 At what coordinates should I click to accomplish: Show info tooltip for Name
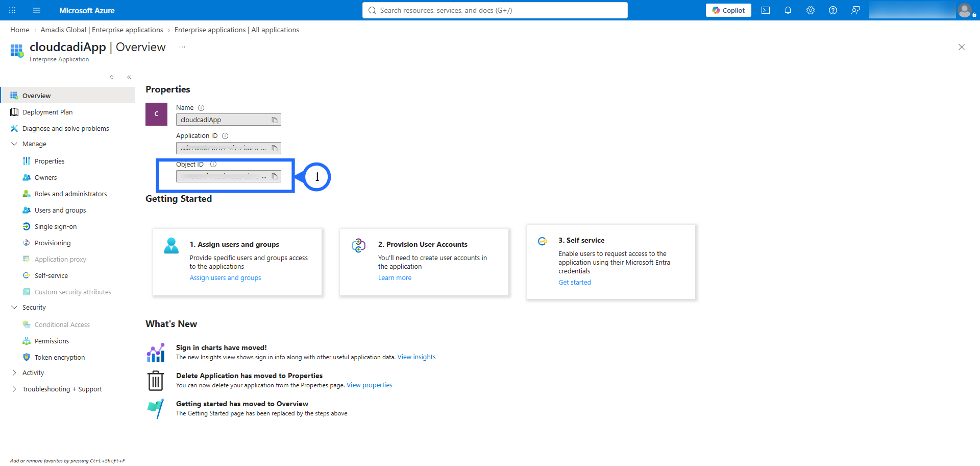pos(201,108)
